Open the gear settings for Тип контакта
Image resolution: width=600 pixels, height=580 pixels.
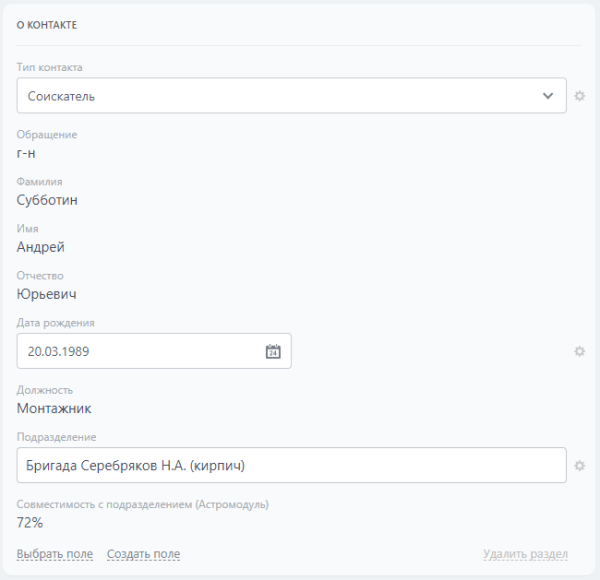click(x=579, y=96)
